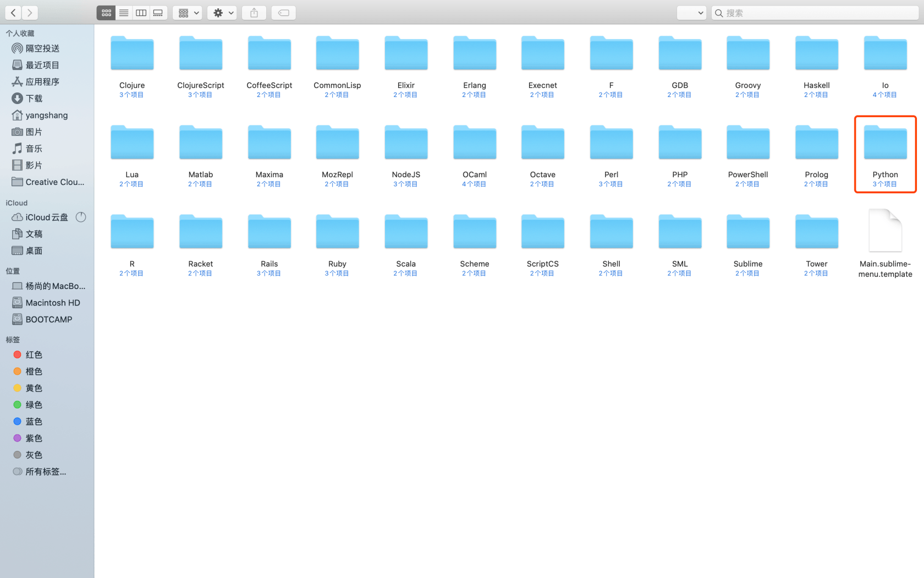Image resolution: width=924 pixels, height=578 pixels.
Task: Open iCloud Drive (iCloud 云盘) in sidebar
Action: [x=40, y=217]
